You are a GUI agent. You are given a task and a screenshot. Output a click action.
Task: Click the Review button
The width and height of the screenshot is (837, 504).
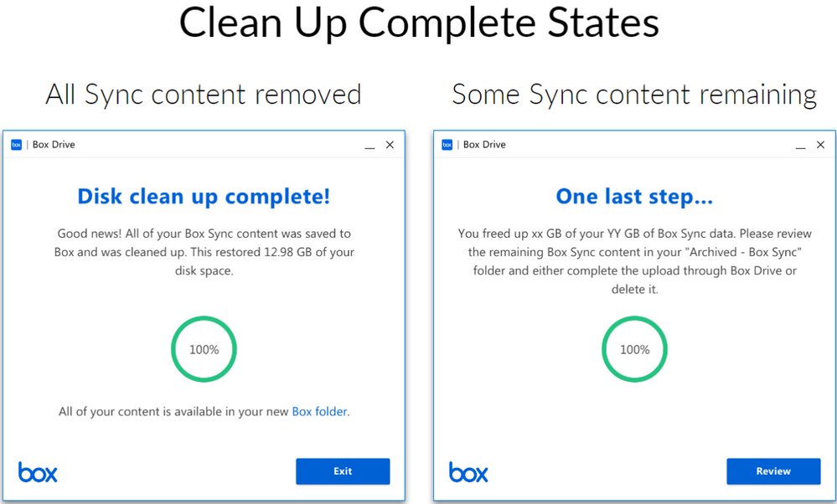[773, 471]
